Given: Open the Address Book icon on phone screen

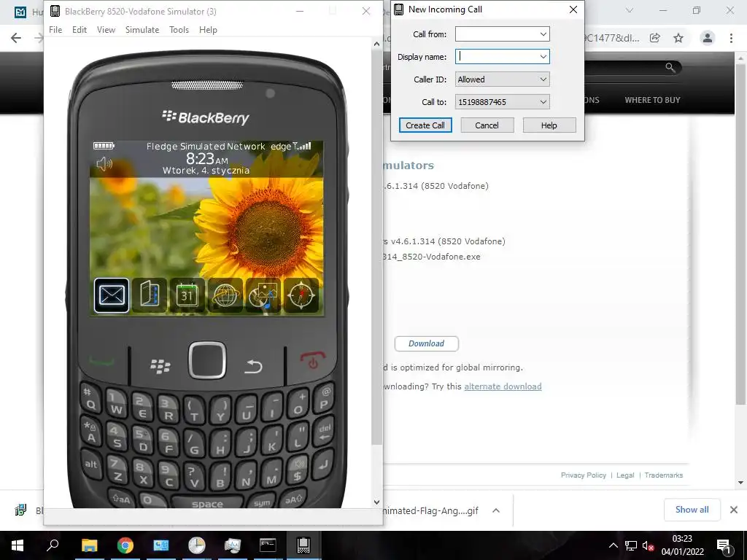Looking at the screenshot, I should [149, 295].
